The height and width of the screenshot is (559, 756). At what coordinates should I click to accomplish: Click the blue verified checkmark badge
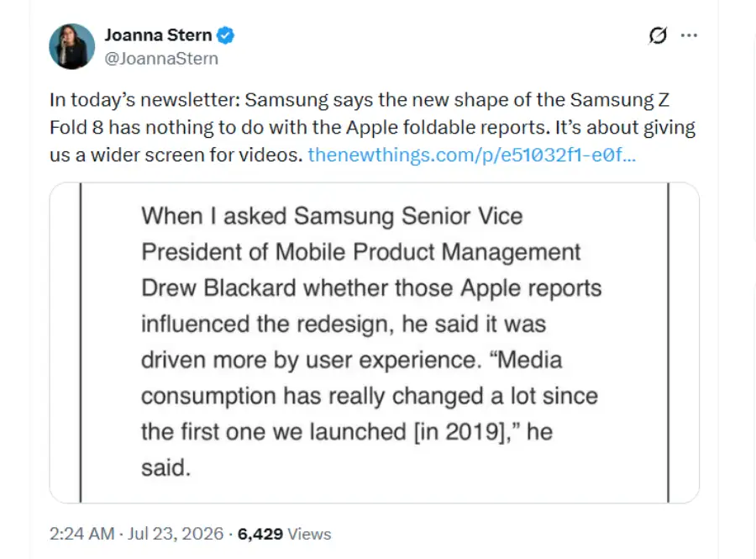click(x=226, y=35)
